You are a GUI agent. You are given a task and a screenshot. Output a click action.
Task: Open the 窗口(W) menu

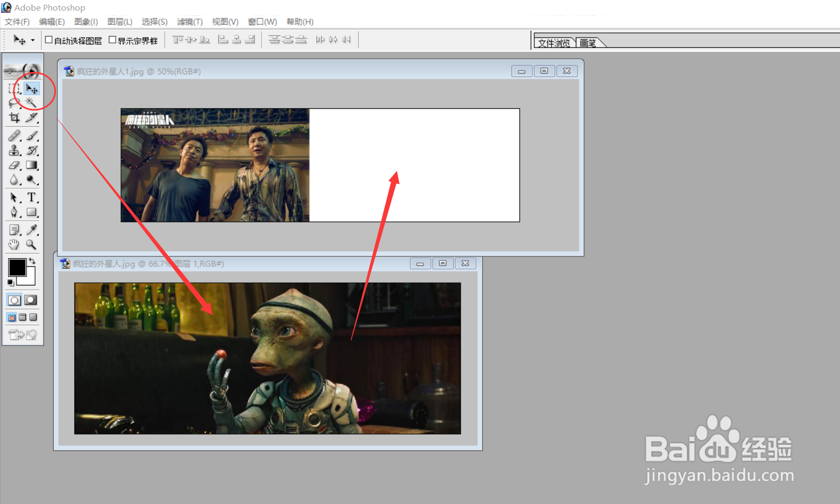pos(263,22)
